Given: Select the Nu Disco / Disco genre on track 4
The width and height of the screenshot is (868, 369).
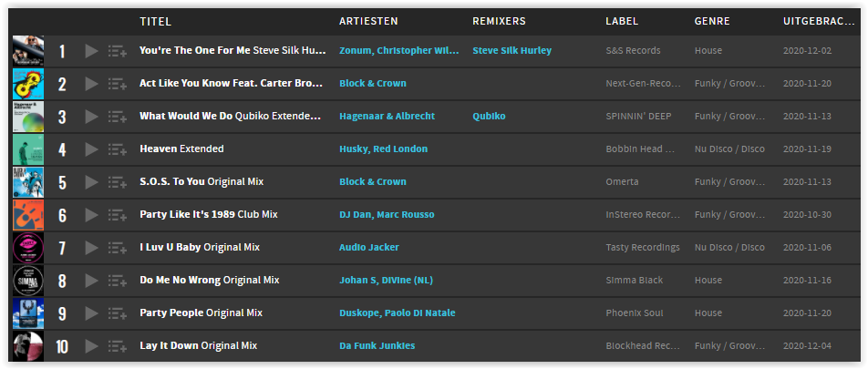Looking at the screenshot, I should pos(729,149).
